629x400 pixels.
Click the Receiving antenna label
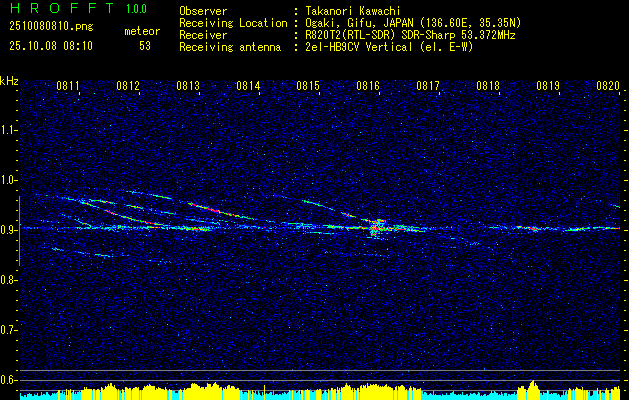tap(230, 47)
